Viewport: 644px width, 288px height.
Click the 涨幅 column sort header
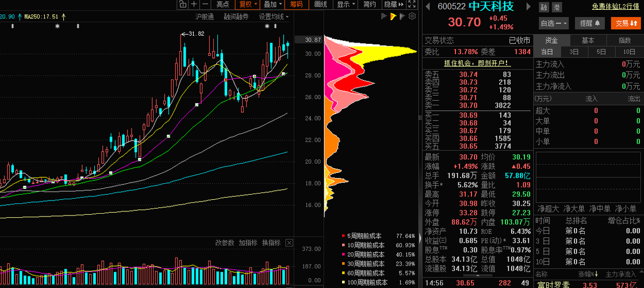click(x=588, y=274)
